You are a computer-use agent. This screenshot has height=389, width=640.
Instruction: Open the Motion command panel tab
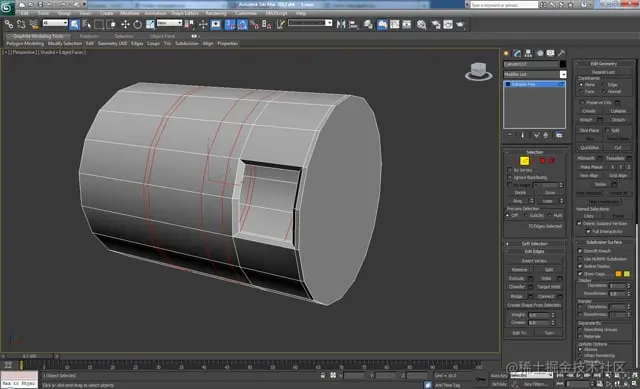[540, 53]
